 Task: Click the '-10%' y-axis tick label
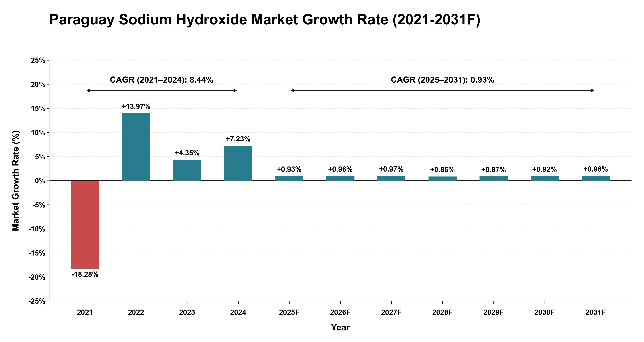pos(37,229)
